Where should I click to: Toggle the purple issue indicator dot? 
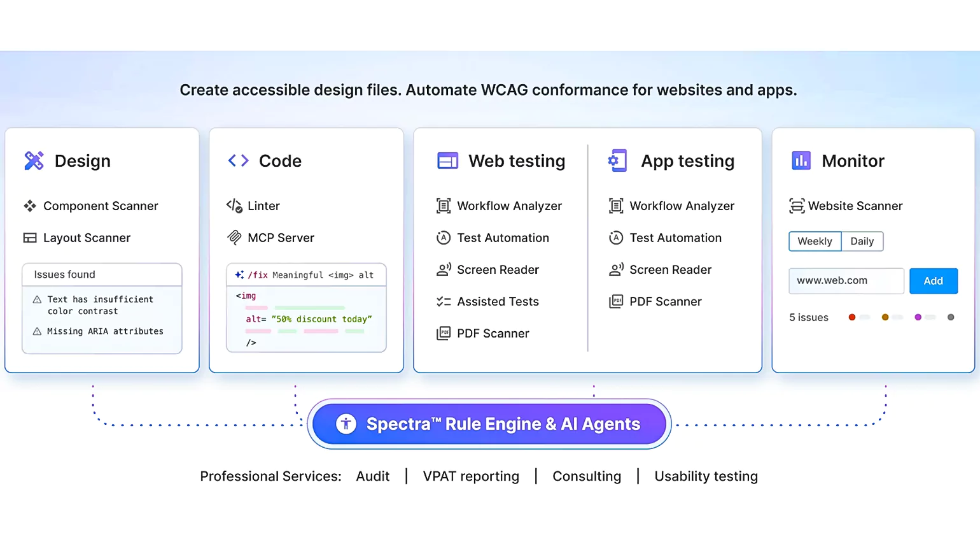(918, 317)
